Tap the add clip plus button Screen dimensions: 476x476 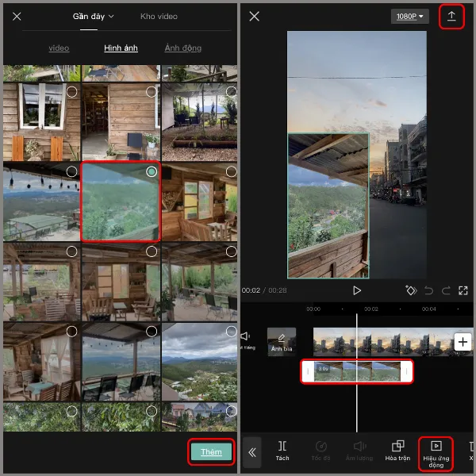(x=463, y=342)
